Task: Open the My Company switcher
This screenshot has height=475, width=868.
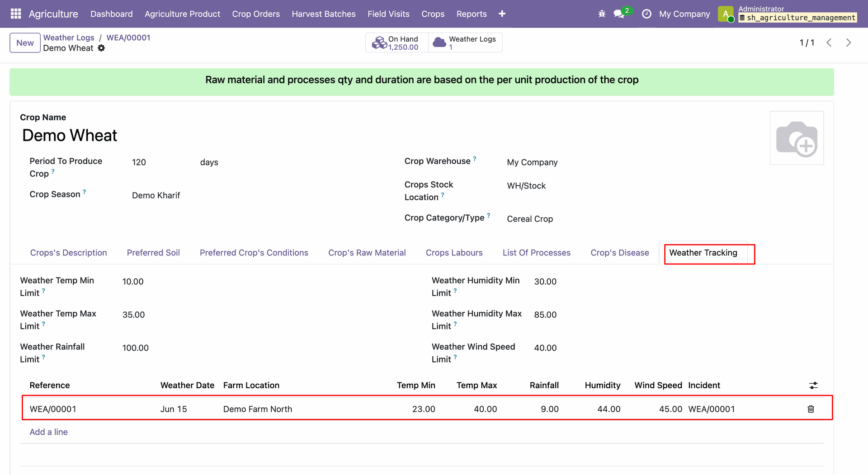Action: (684, 14)
